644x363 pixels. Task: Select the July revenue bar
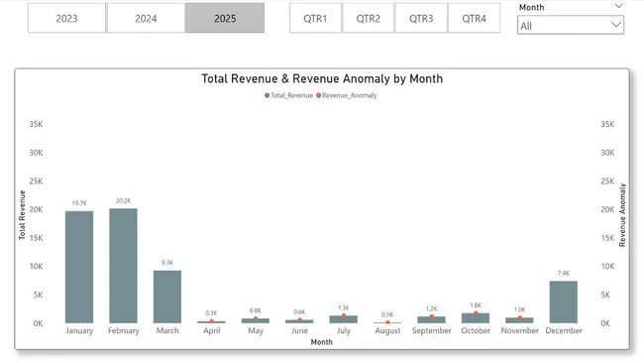tap(344, 319)
